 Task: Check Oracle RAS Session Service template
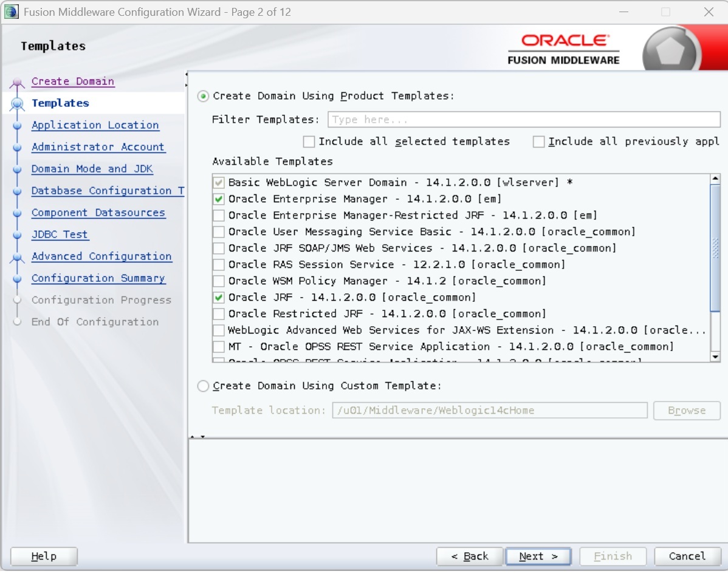pyautogui.click(x=218, y=264)
